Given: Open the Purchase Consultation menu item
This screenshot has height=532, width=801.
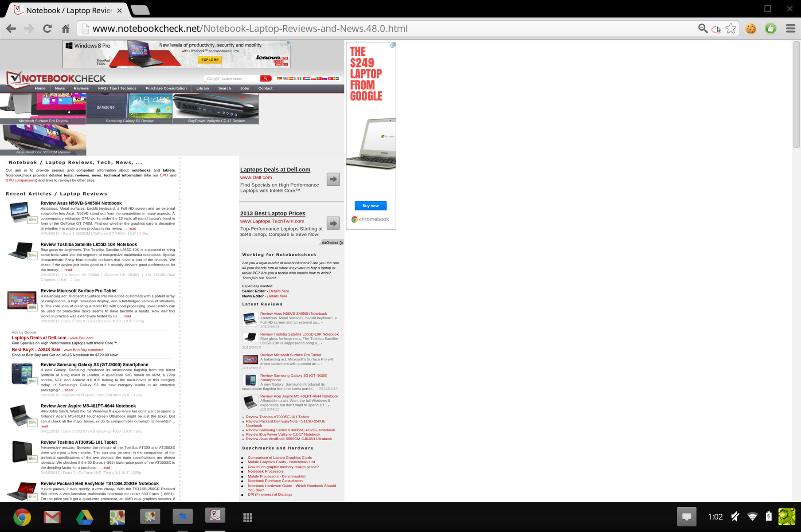Looking at the screenshot, I should pos(166,89).
